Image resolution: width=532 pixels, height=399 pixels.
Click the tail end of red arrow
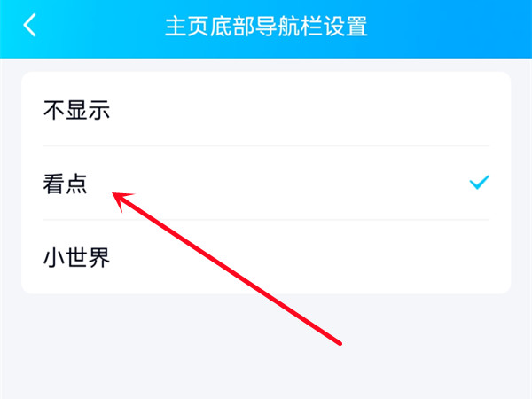point(339,343)
